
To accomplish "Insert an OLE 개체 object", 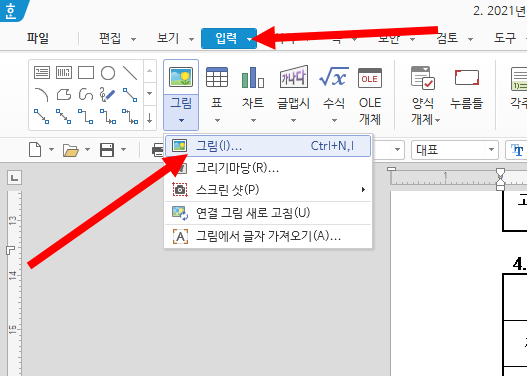I will coord(370,78).
